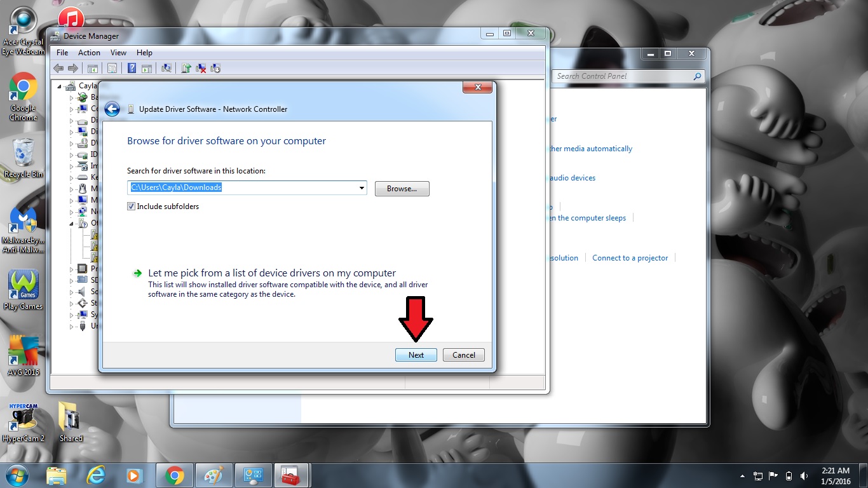This screenshot has width=868, height=488.
Task: Cancel the Update Driver Software wizard
Action: 464,355
